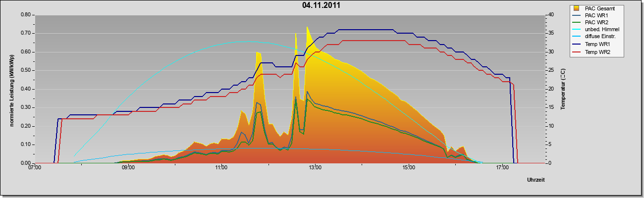The image size is (644, 198).
Task: Click the tallest yellow PAC Gesamt peak near 13:00
Action: point(308,34)
